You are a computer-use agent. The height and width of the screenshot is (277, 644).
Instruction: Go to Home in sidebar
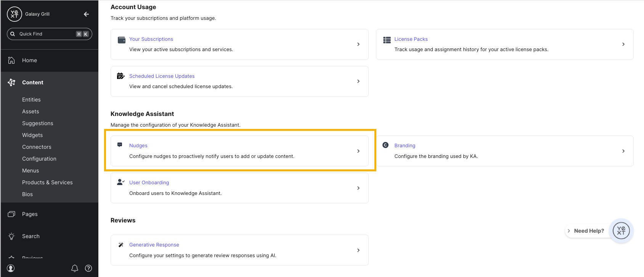point(29,60)
